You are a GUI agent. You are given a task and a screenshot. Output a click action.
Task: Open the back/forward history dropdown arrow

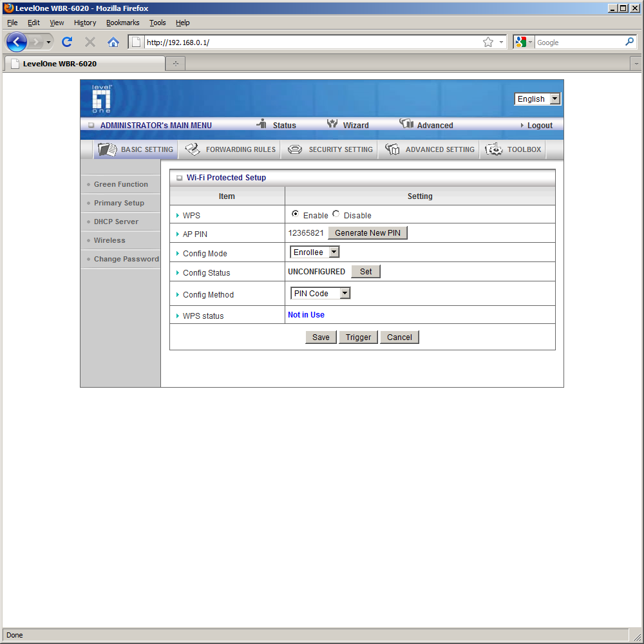(48, 42)
